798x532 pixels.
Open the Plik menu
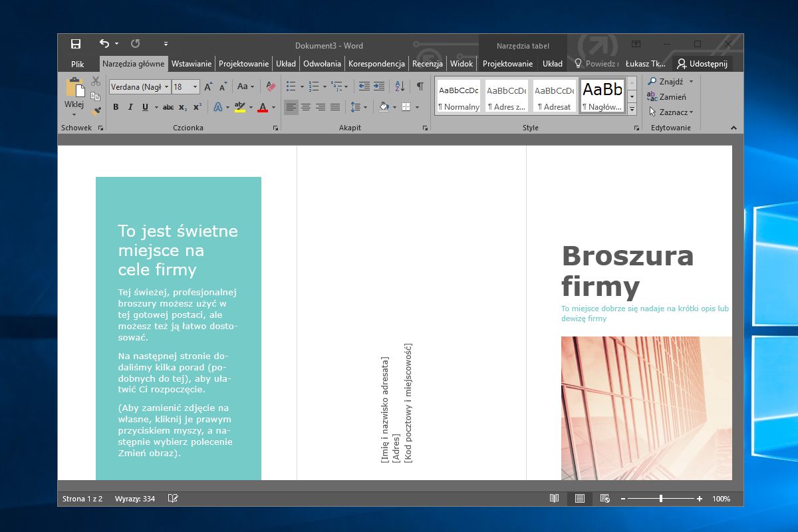point(78,64)
